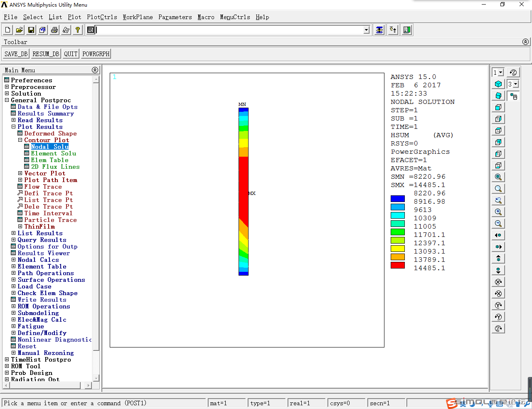
Task: Click the Particle Trace item
Action: coord(50,220)
